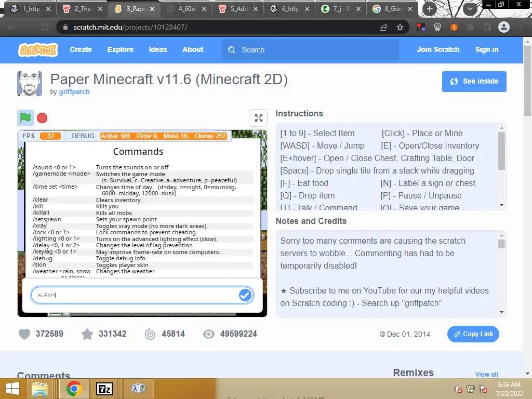This screenshot has width=532, height=399.
Task: Click the views eye icon
Action: tap(209, 334)
